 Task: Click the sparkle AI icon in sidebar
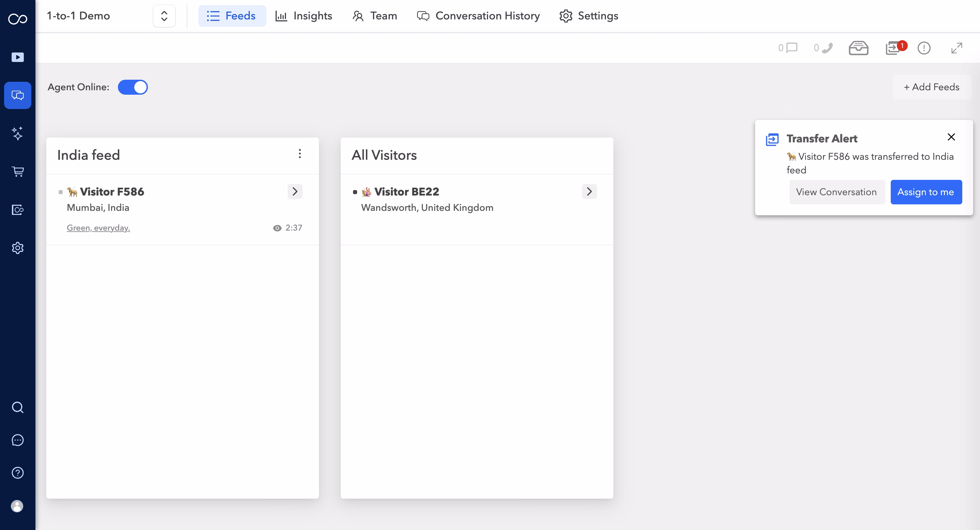click(17, 134)
